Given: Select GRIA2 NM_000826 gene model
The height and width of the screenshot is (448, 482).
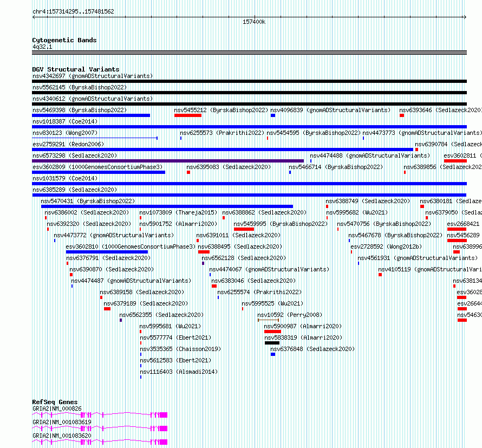Looking at the screenshot, I should (100, 415).
